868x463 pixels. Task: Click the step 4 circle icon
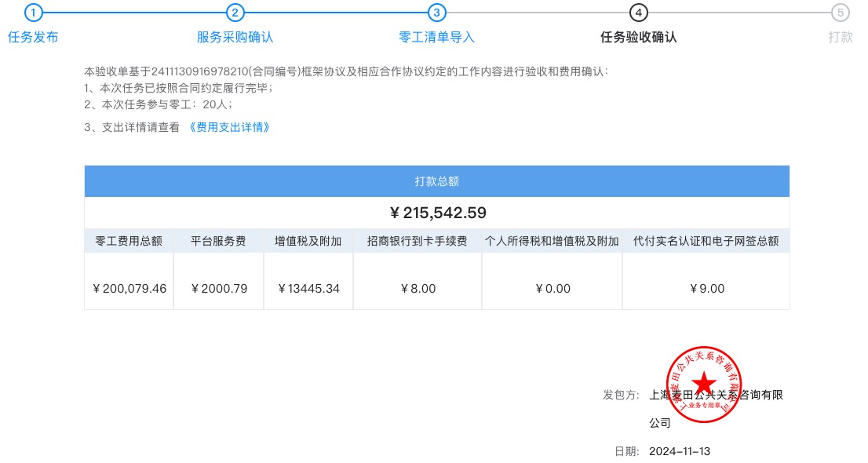(638, 13)
